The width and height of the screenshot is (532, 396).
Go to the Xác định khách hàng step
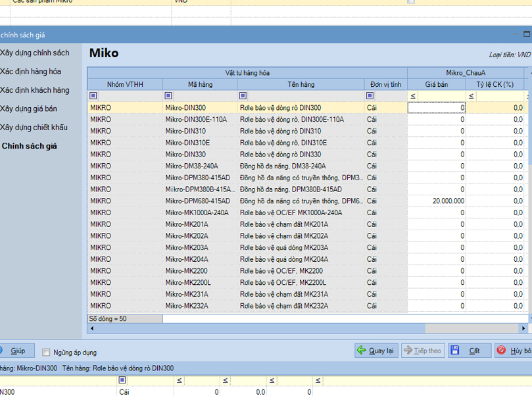point(35,90)
